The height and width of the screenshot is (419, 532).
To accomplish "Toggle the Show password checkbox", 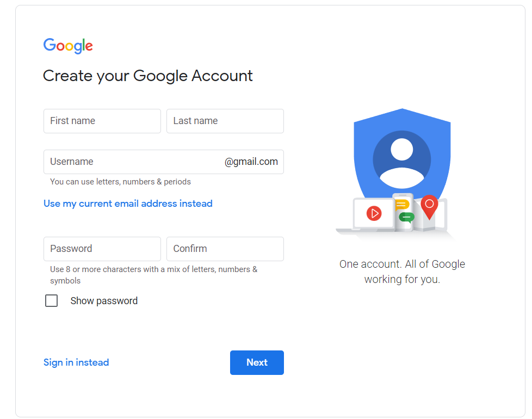I will pyautogui.click(x=51, y=300).
